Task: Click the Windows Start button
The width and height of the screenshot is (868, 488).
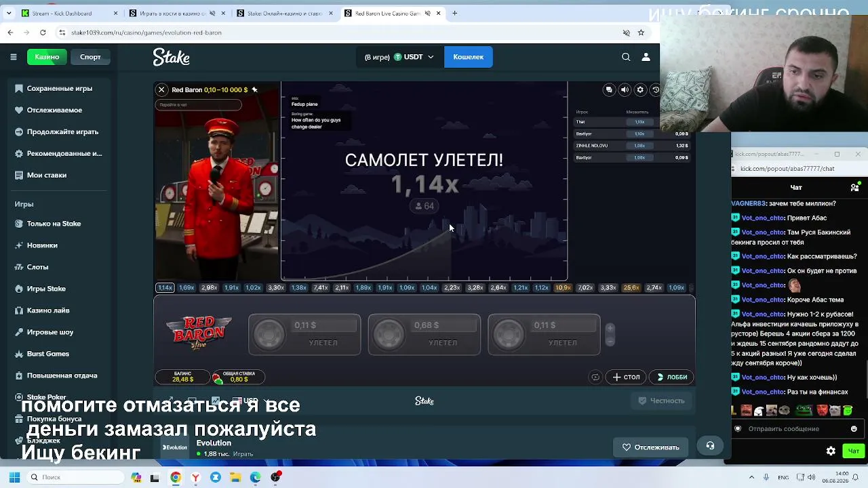Action: click(x=14, y=477)
